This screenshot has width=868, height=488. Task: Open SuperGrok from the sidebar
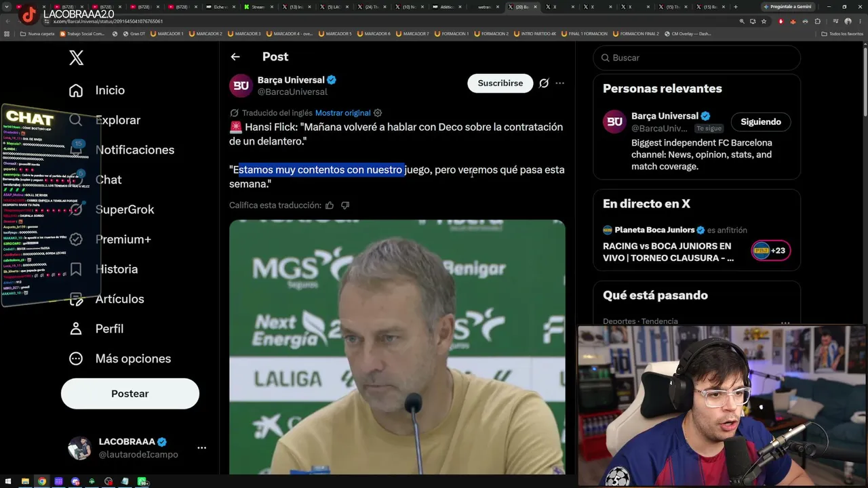(x=125, y=209)
